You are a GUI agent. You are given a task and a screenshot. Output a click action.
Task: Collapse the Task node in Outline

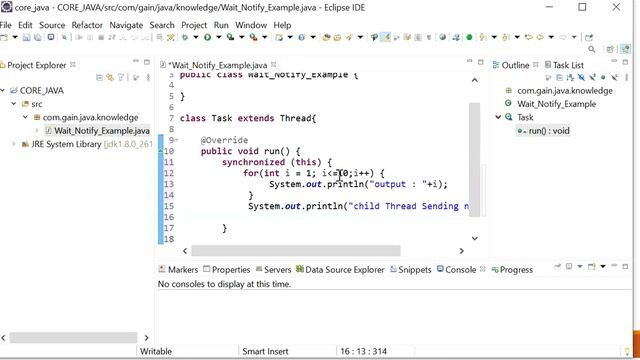tap(498, 117)
